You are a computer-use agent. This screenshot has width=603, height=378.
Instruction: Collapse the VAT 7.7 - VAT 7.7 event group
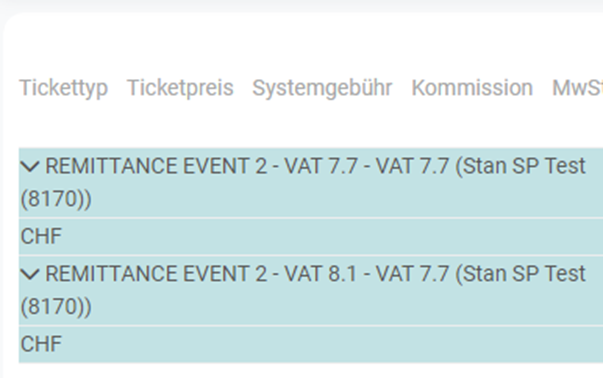(x=30, y=167)
